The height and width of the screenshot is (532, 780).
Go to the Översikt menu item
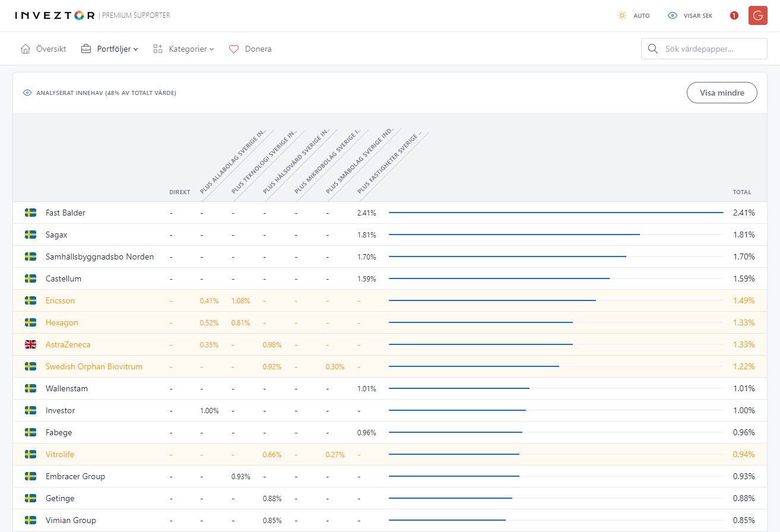tap(51, 49)
